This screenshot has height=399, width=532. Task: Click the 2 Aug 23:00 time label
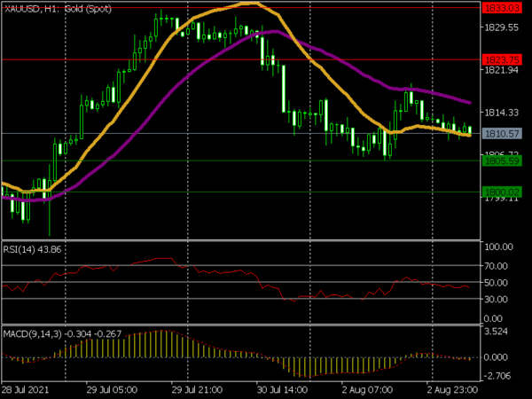click(x=452, y=389)
